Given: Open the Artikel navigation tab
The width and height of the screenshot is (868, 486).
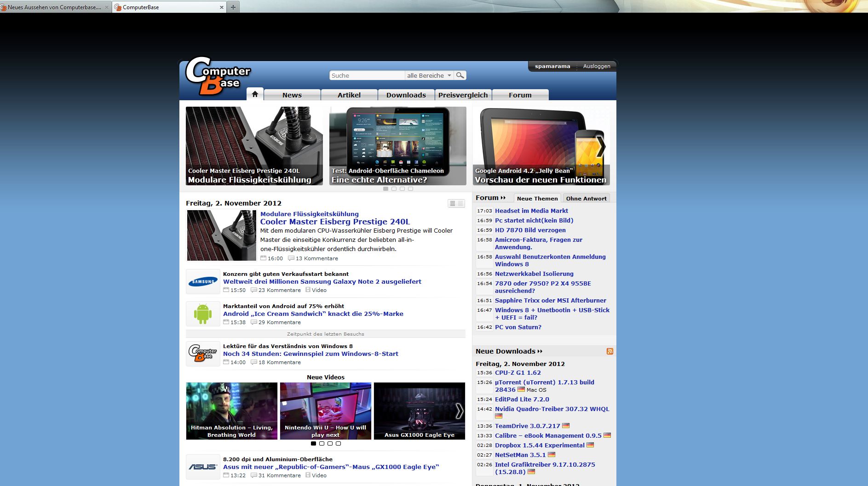Looking at the screenshot, I should pyautogui.click(x=349, y=95).
